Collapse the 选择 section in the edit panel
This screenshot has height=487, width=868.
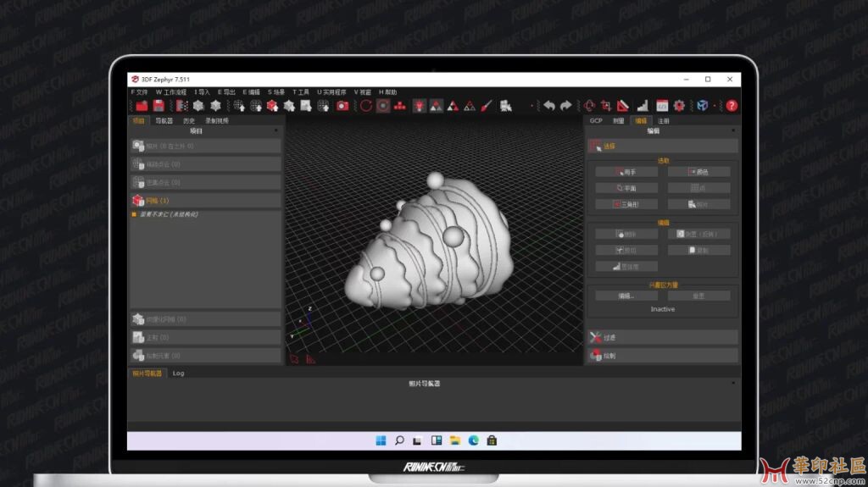[x=663, y=146]
